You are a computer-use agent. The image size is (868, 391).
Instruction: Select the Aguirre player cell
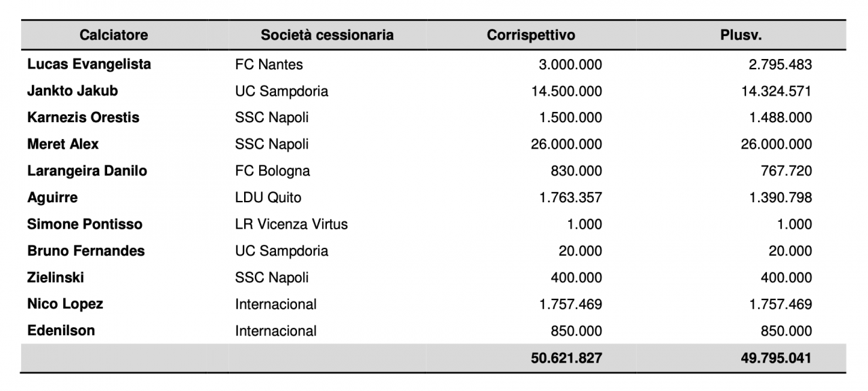tap(52, 198)
